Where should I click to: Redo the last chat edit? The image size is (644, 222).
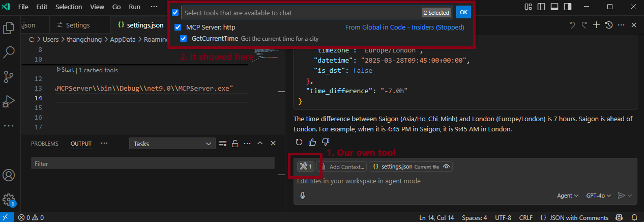pyautogui.click(x=585, y=25)
